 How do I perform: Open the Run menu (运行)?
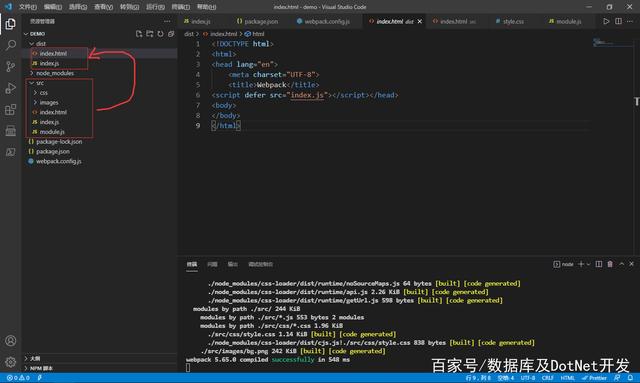point(156,7)
